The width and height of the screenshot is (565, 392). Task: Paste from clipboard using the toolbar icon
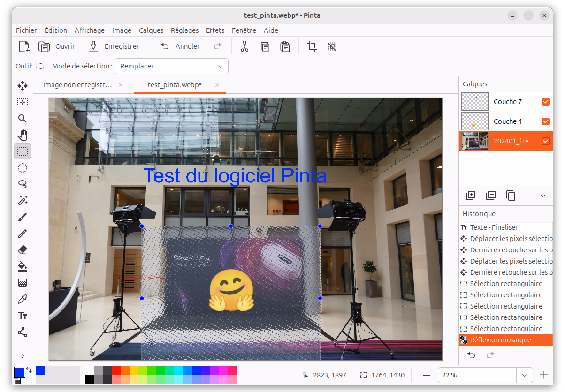[285, 46]
